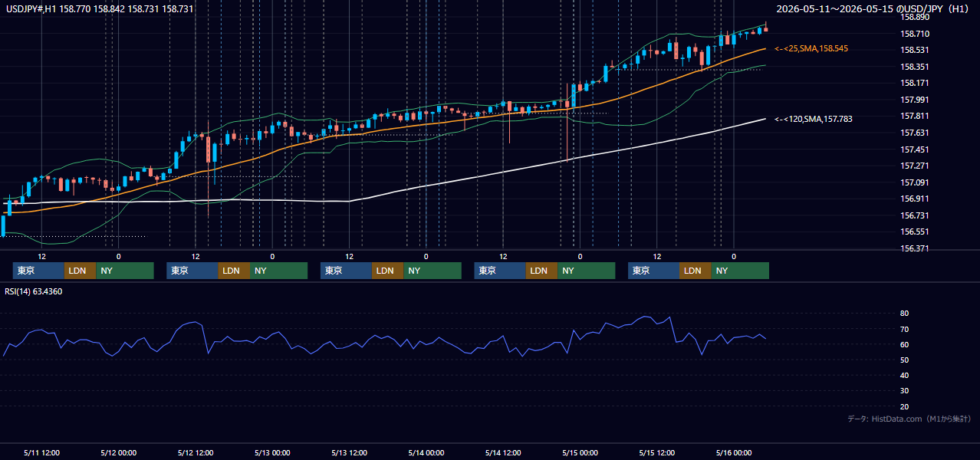
Task: Click price axis label 157.631
Action: [x=915, y=133]
